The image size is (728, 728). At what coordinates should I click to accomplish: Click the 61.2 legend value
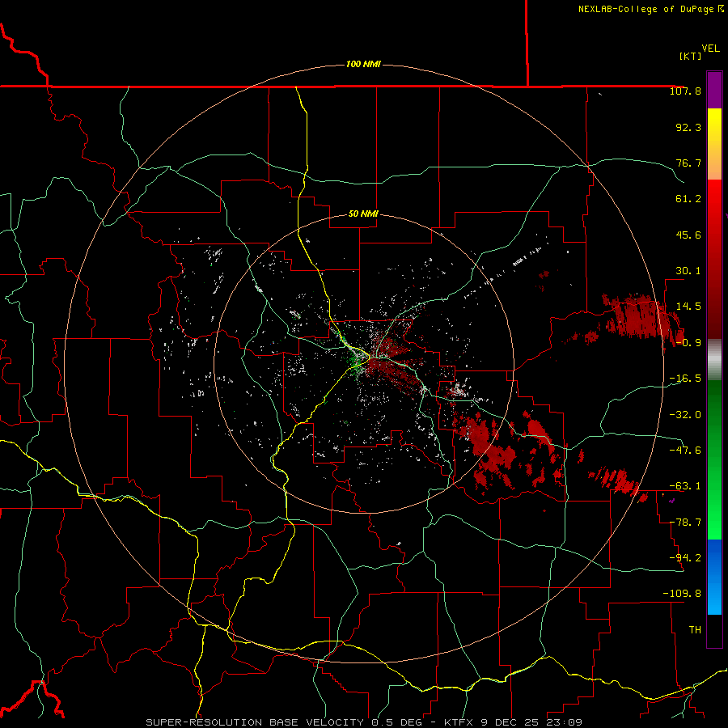pos(688,199)
